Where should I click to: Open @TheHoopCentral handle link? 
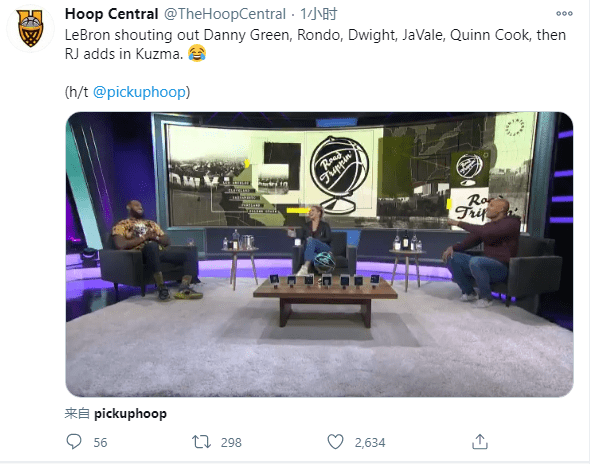pyautogui.click(x=225, y=14)
